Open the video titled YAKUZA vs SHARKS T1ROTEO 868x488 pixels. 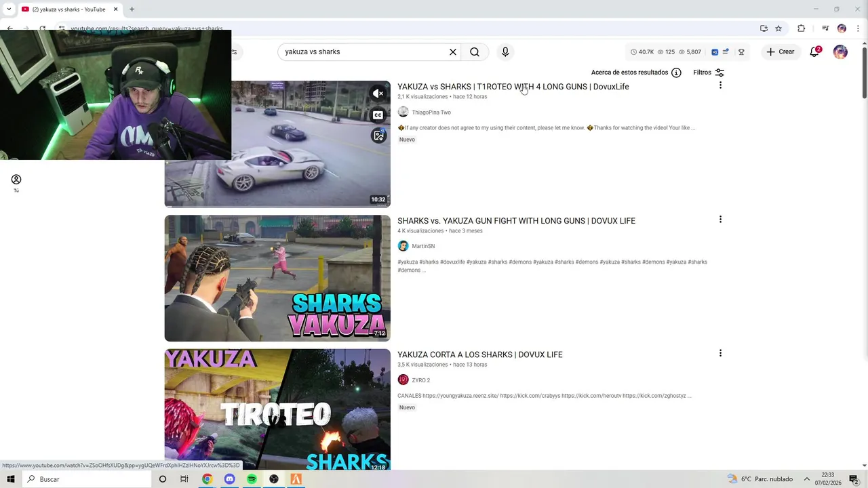point(513,87)
